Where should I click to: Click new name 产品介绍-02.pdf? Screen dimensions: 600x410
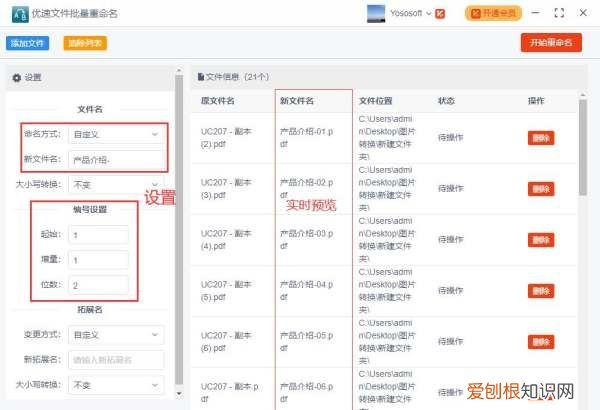[307, 189]
